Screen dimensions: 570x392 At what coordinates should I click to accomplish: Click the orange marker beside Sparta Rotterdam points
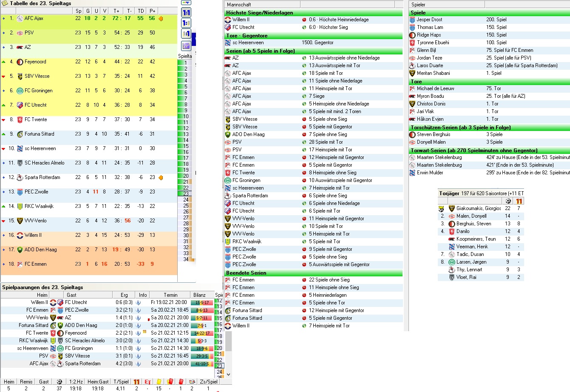coord(161,178)
